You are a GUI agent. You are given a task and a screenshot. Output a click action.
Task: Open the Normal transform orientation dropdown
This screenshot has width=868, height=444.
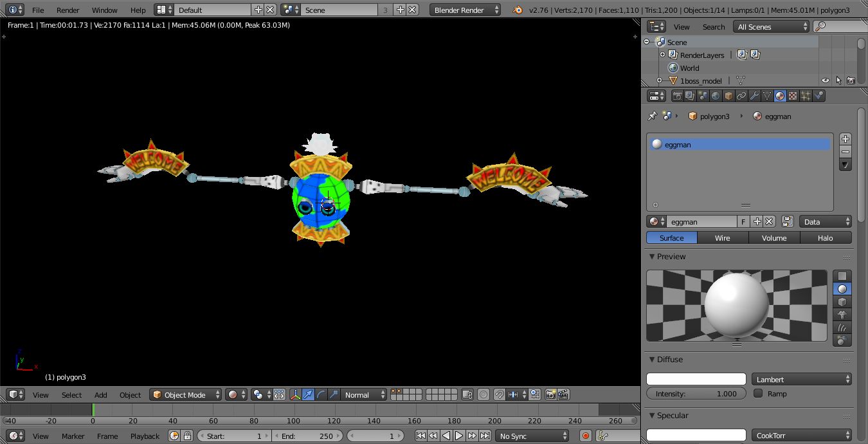point(363,394)
